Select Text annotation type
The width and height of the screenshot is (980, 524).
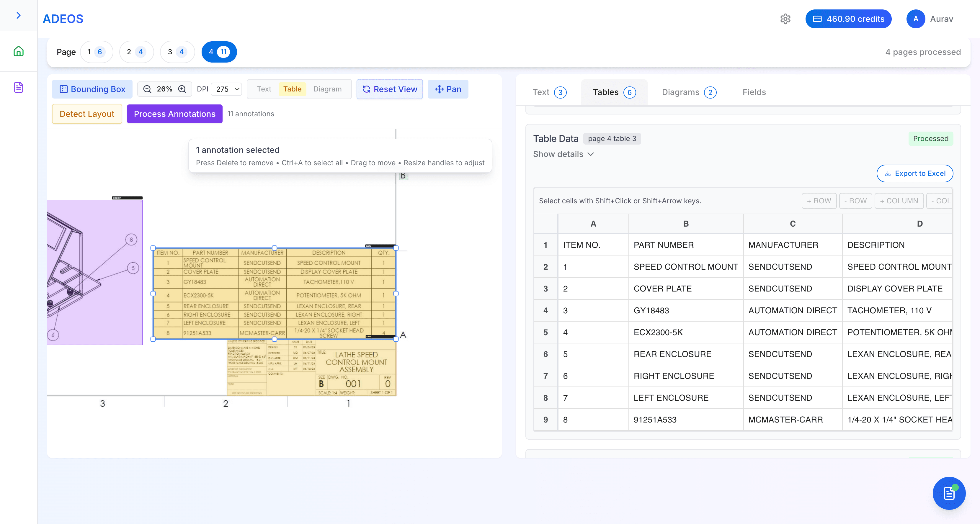[264, 89]
